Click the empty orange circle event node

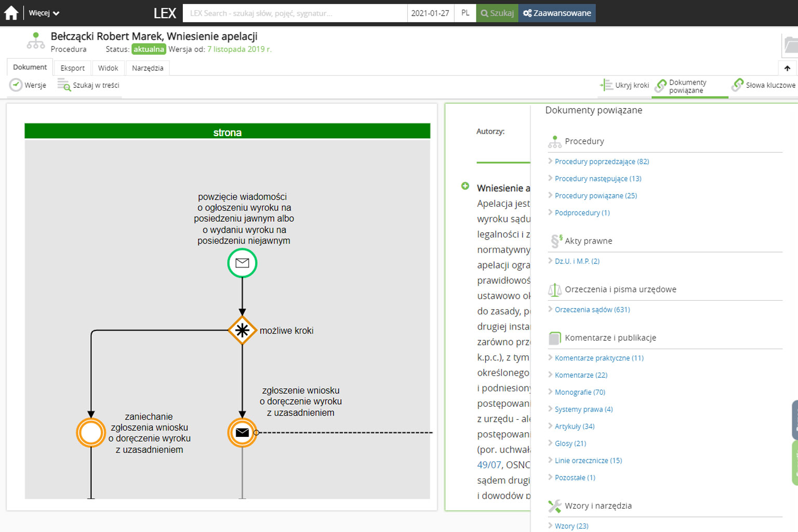click(x=91, y=432)
